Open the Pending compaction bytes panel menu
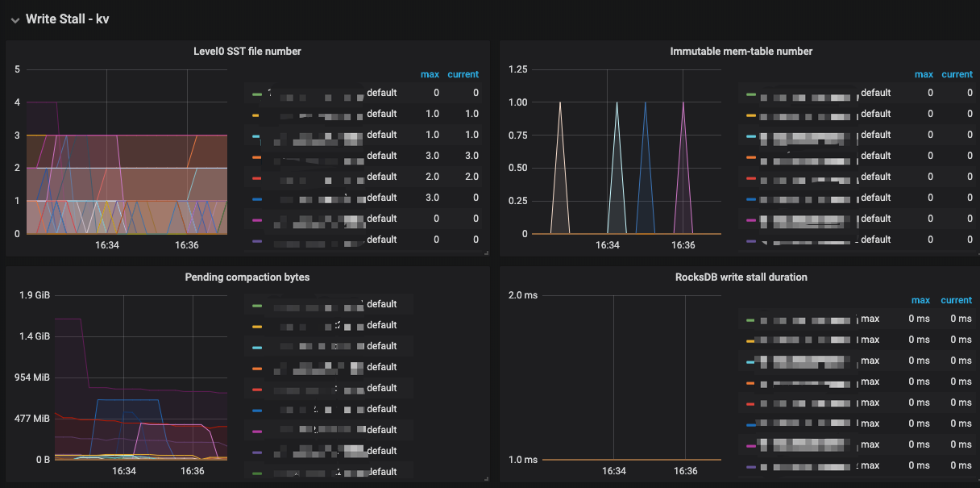The height and width of the screenshot is (488, 980). point(247,277)
